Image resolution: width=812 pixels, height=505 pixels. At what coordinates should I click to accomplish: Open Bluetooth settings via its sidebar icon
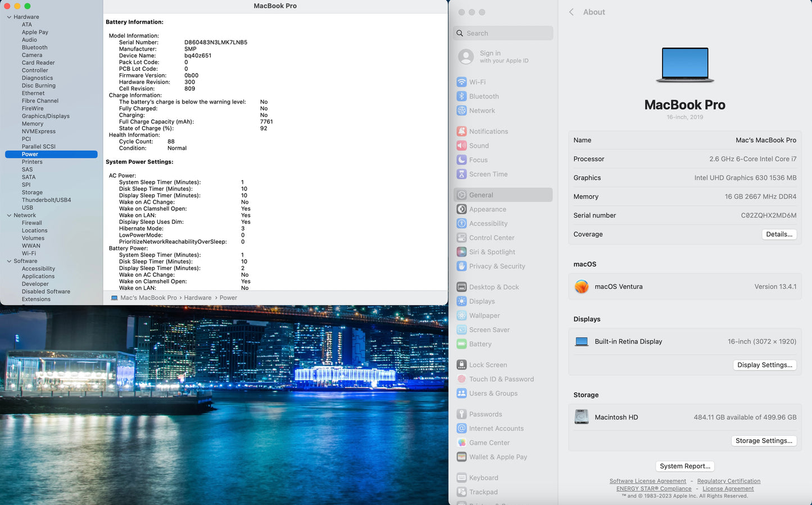click(461, 96)
